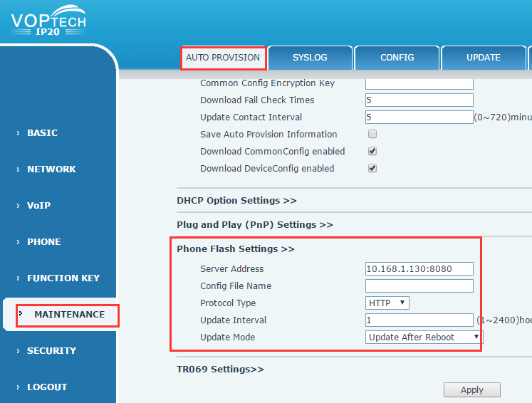Switch to the SYSLOG tab
This screenshot has width=532, height=403.
(x=310, y=58)
